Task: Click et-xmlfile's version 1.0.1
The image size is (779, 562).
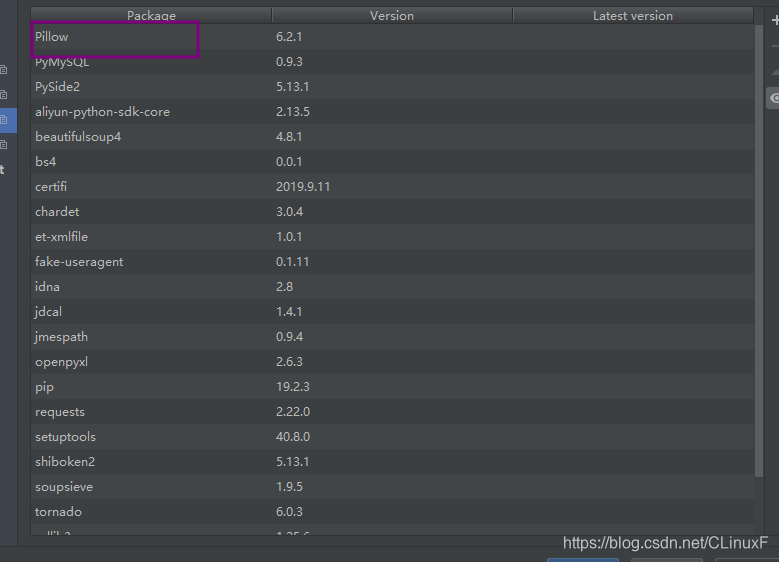Action: tap(289, 237)
